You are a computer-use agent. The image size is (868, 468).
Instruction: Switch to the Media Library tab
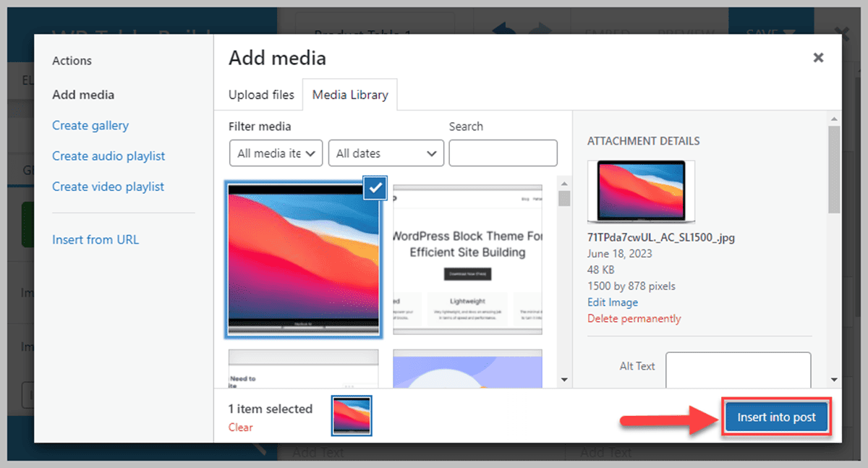coord(350,94)
